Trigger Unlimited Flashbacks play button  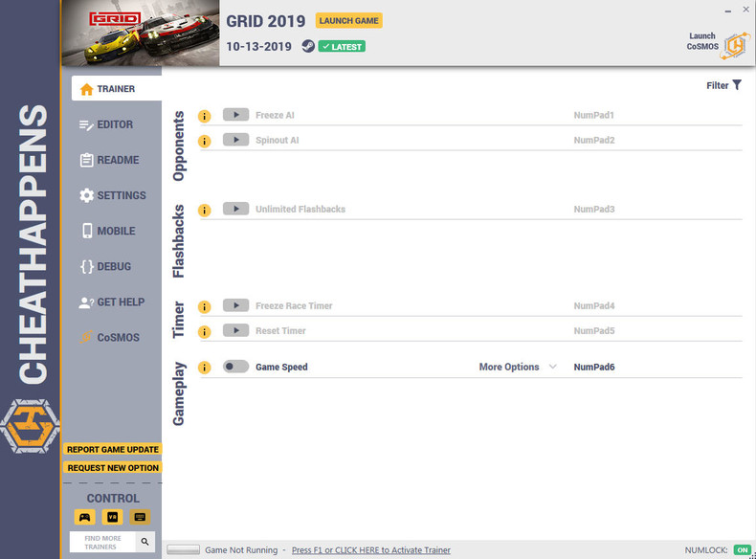[235, 209]
